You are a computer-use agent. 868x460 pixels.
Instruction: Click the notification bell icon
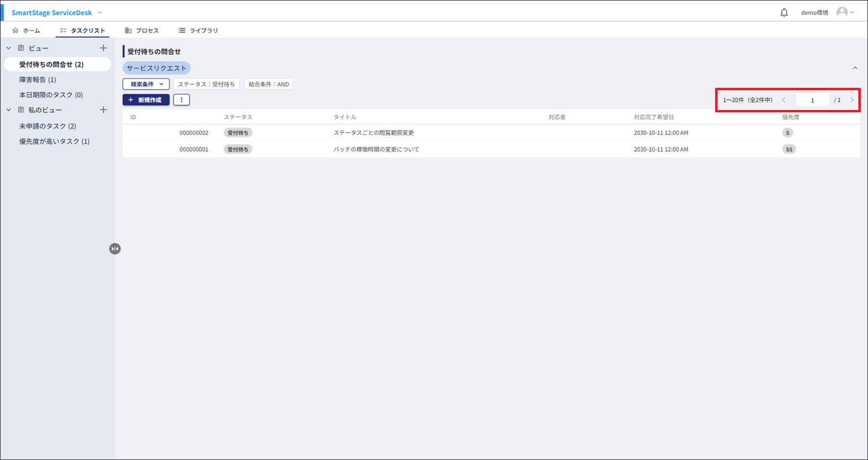(x=784, y=12)
